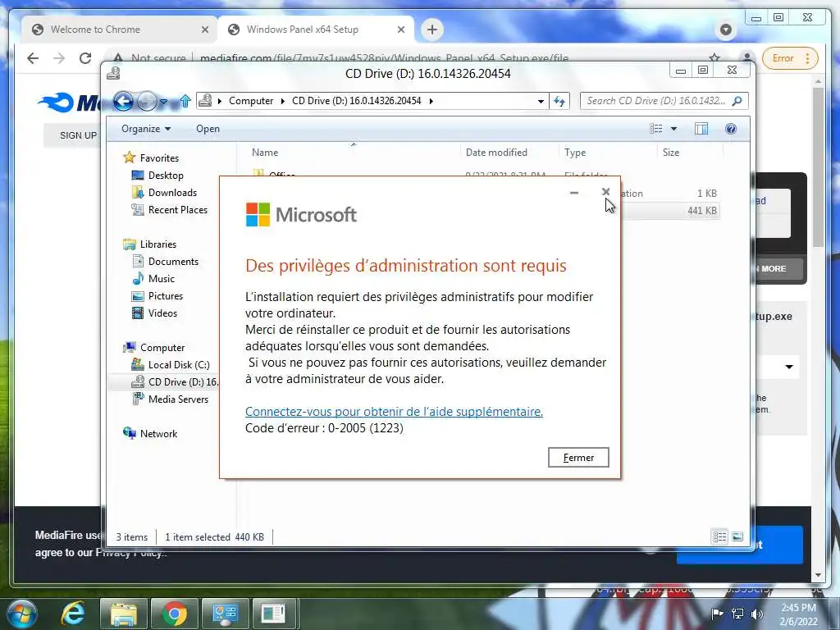Click the search magnifier icon in Explorer

click(737, 101)
